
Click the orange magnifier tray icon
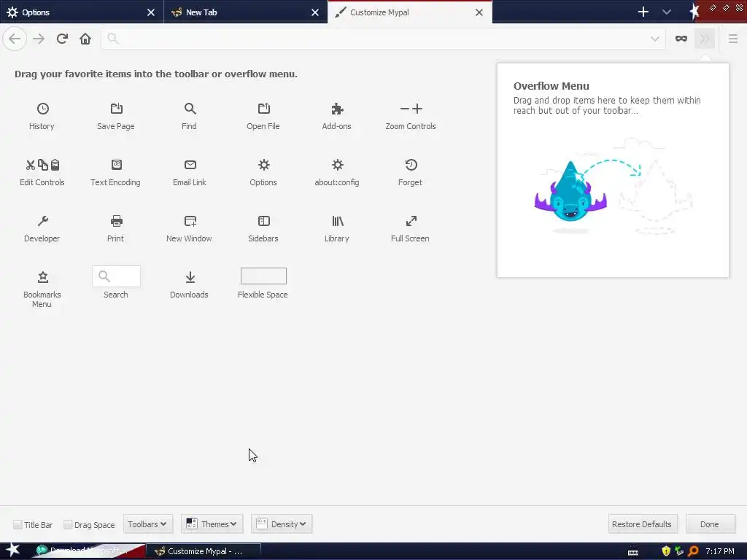(x=693, y=551)
